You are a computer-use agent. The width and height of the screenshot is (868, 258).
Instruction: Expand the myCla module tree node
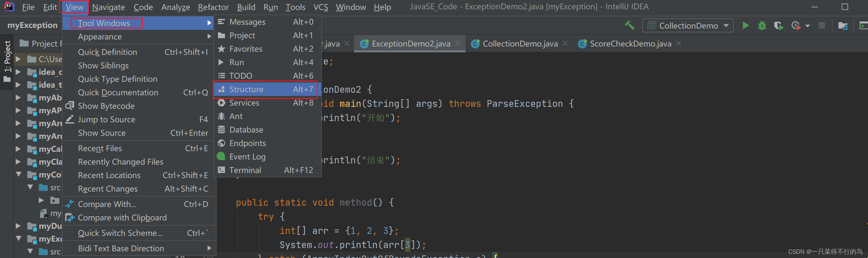tap(19, 162)
